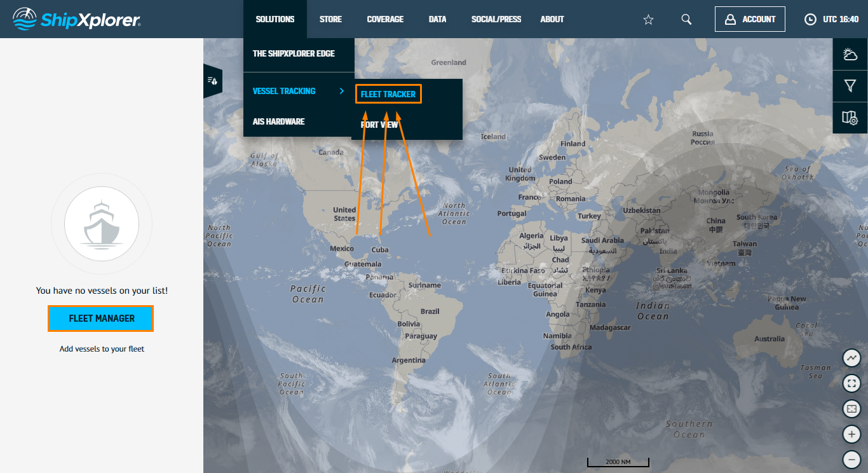Zoom in with the plus button
Screen dimensions: 868x473
[x=851, y=434]
